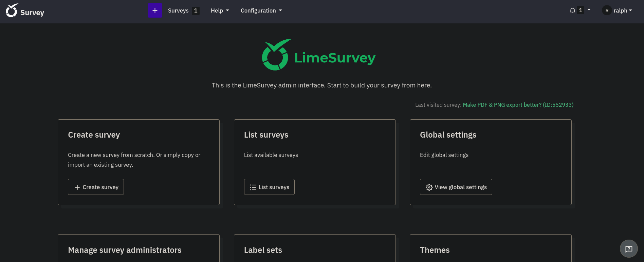Image resolution: width=644 pixels, height=262 pixels.
Task: Click the 'Edit global settings' description
Action: 444,155
